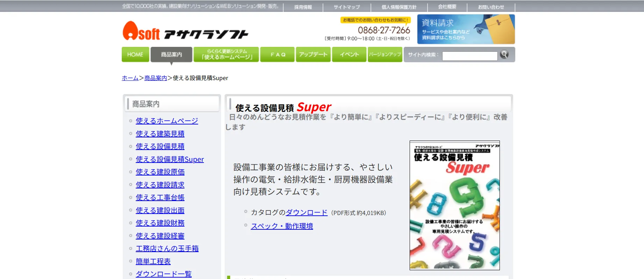Open sidebar link ダウンロード一覧
Image resolution: width=644 pixels, height=279 pixels.
tap(164, 274)
